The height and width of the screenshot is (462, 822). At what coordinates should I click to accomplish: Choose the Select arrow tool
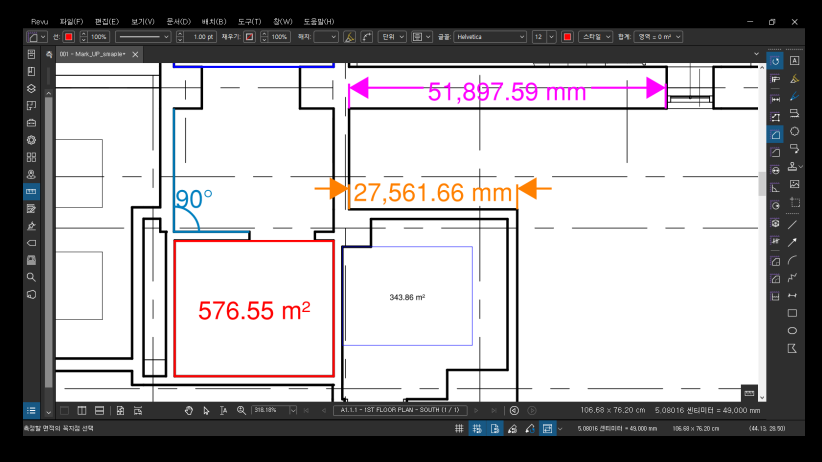coord(206,411)
